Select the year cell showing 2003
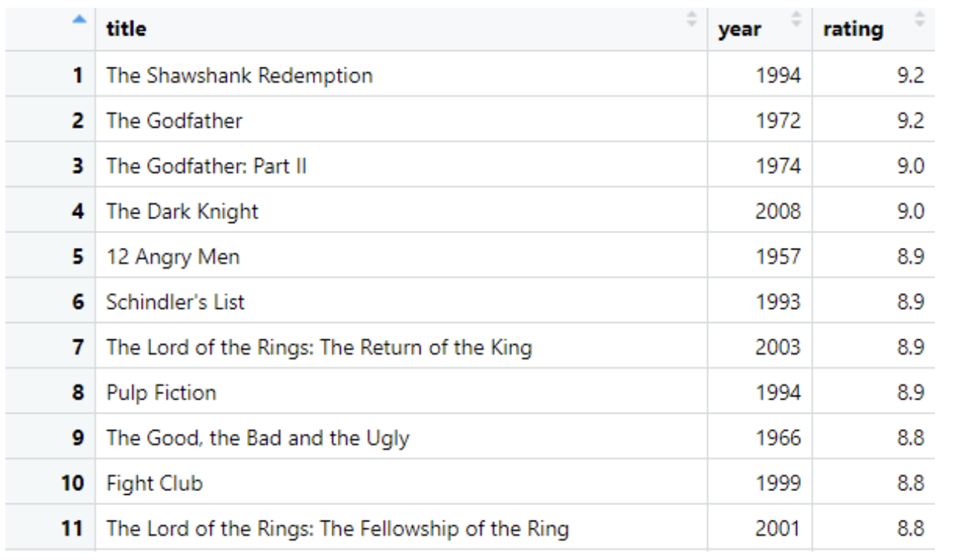 click(x=778, y=348)
